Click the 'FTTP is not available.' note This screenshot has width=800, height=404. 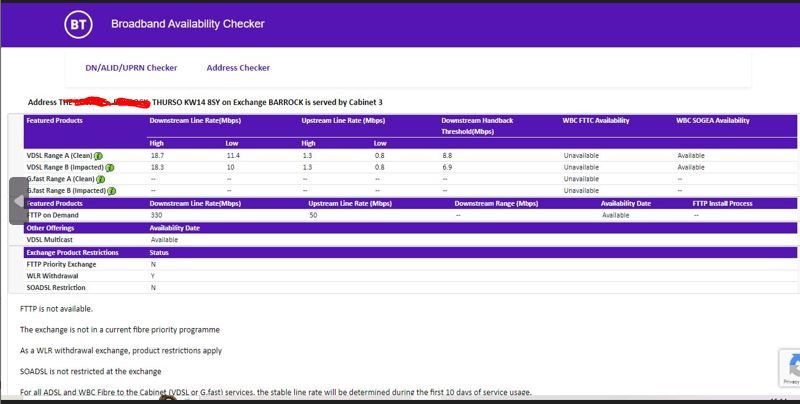pos(56,309)
